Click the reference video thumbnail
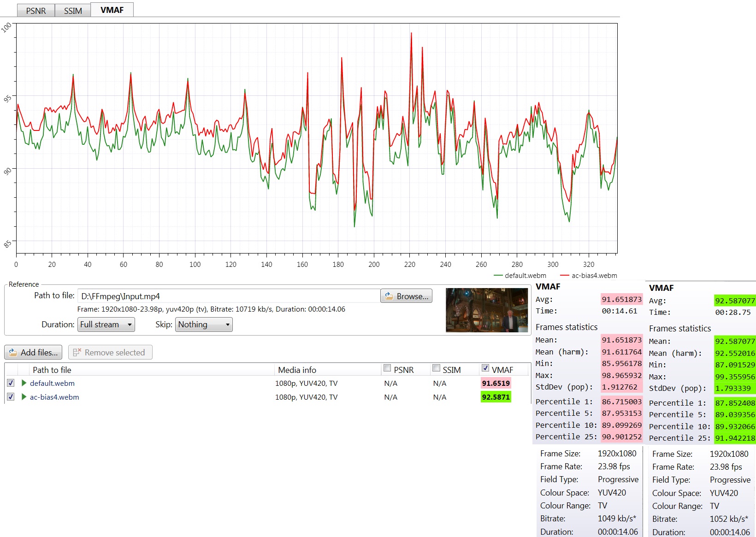The width and height of the screenshot is (756, 537). coord(487,310)
